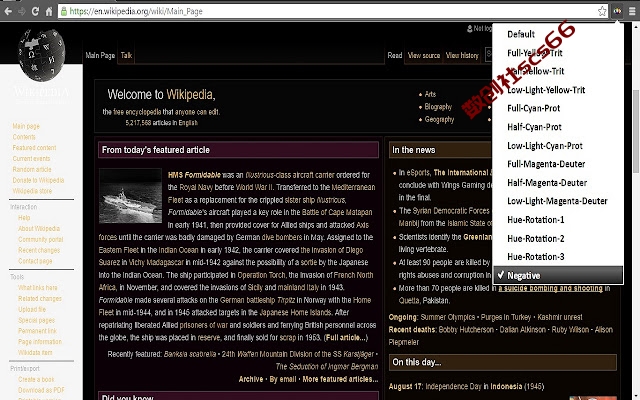Switch to the Main Page tab

point(100,56)
